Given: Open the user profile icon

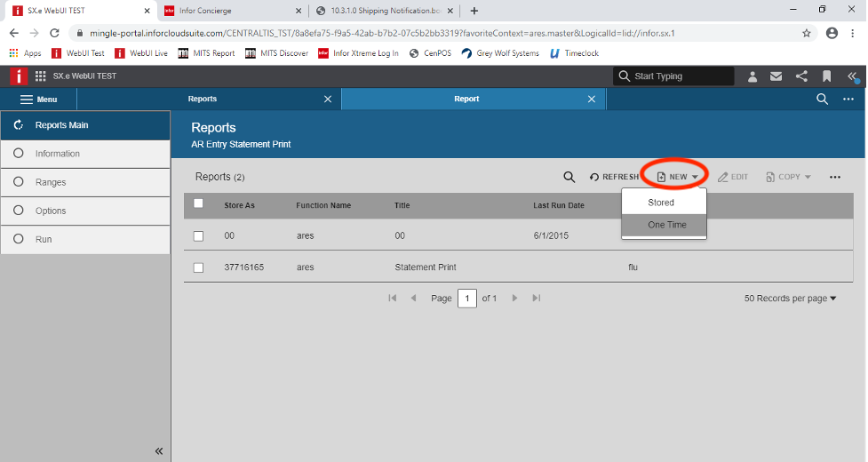Looking at the screenshot, I should (x=753, y=76).
